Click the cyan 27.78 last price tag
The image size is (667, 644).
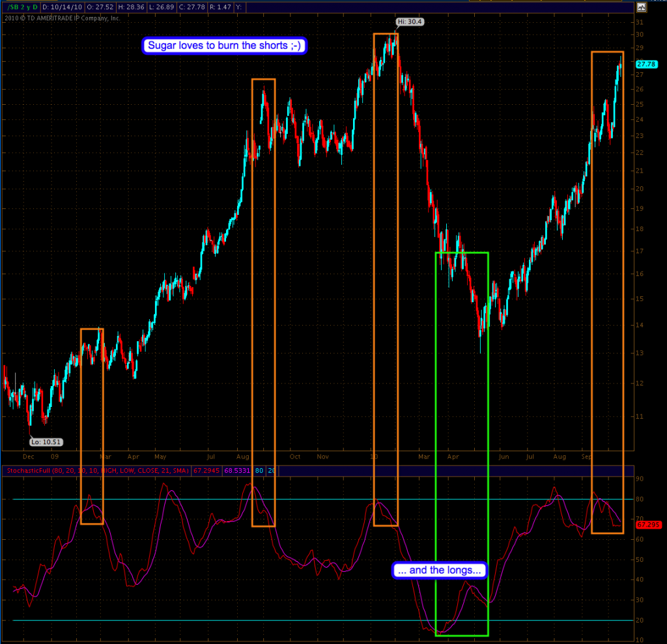(646, 64)
